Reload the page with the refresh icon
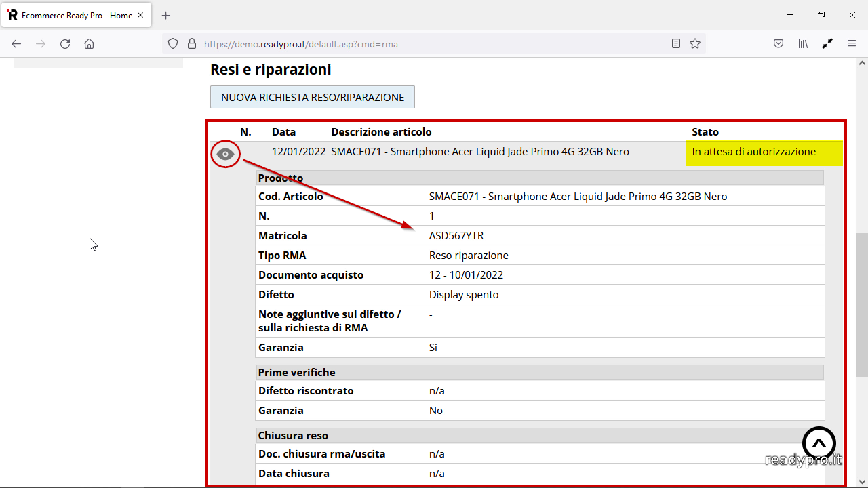This screenshot has width=868, height=488. [x=65, y=44]
